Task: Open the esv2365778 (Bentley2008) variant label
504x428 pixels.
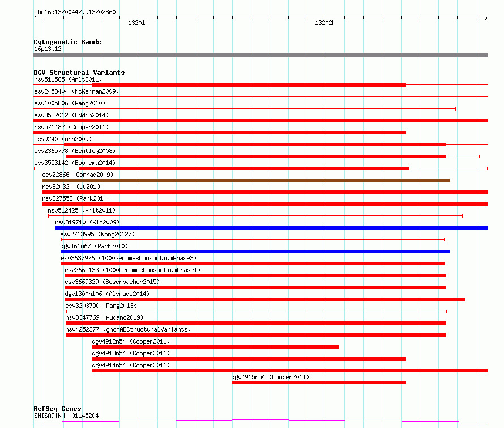Action: (x=75, y=151)
